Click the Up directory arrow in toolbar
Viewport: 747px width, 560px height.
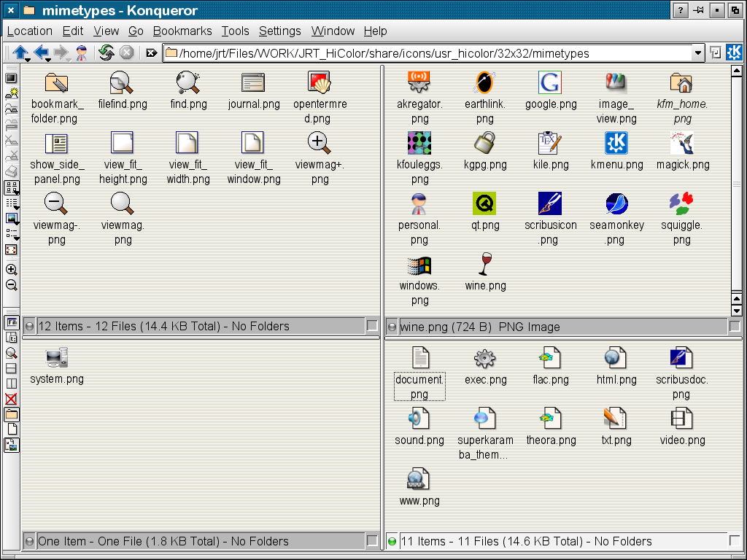coord(19,52)
